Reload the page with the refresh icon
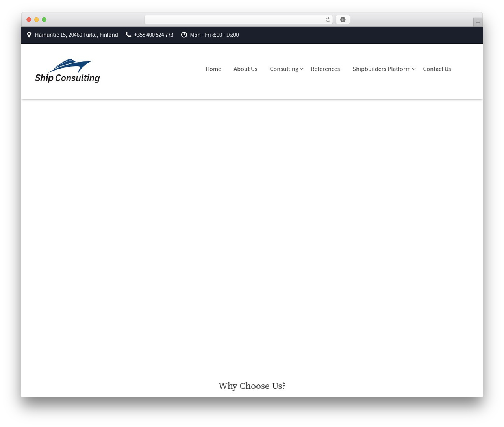The height and width of the screenshot is (427, 504). 328,20
